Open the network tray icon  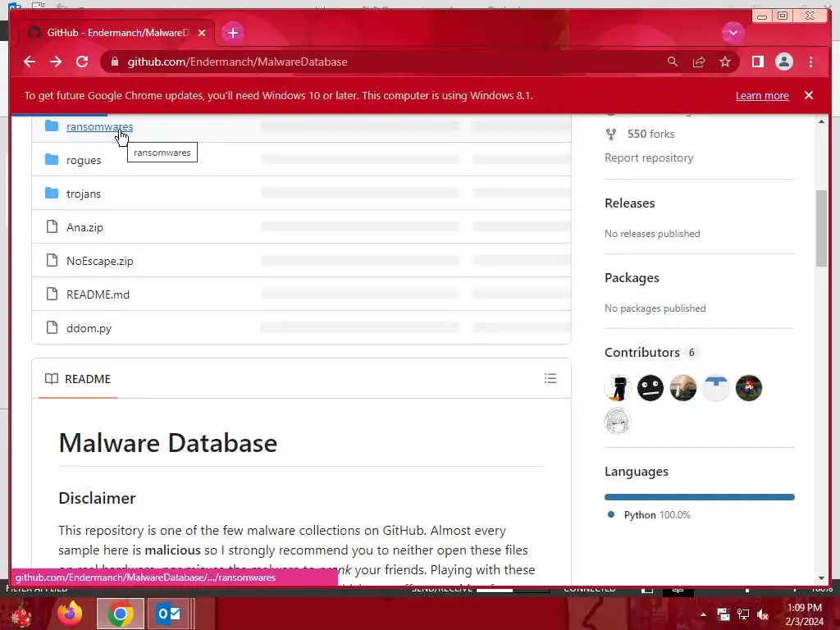743,614
